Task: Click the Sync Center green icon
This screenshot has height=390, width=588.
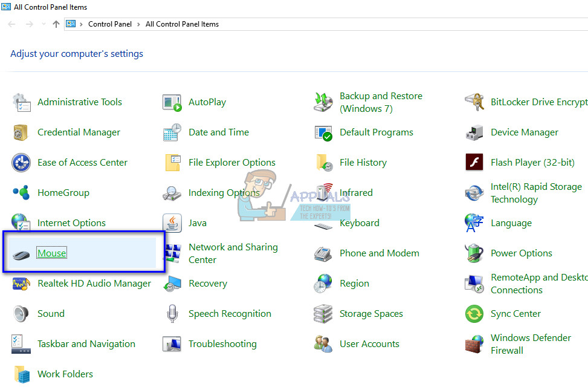Action: 474,314
